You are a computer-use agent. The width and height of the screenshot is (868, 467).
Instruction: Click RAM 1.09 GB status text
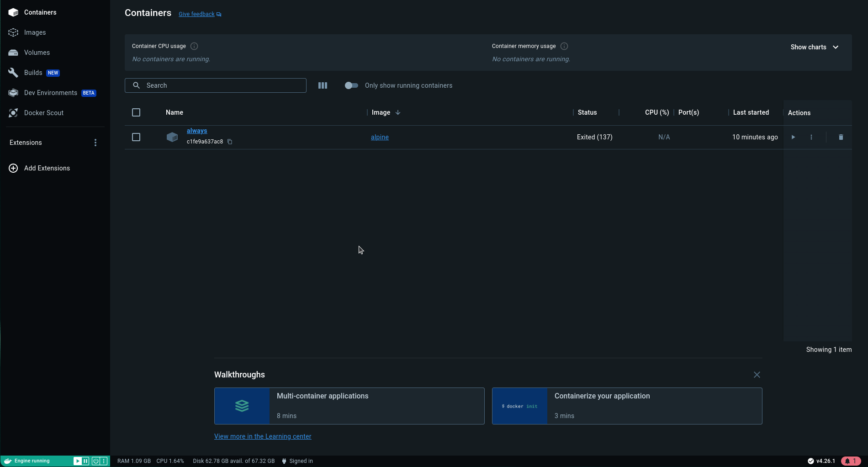134,461
